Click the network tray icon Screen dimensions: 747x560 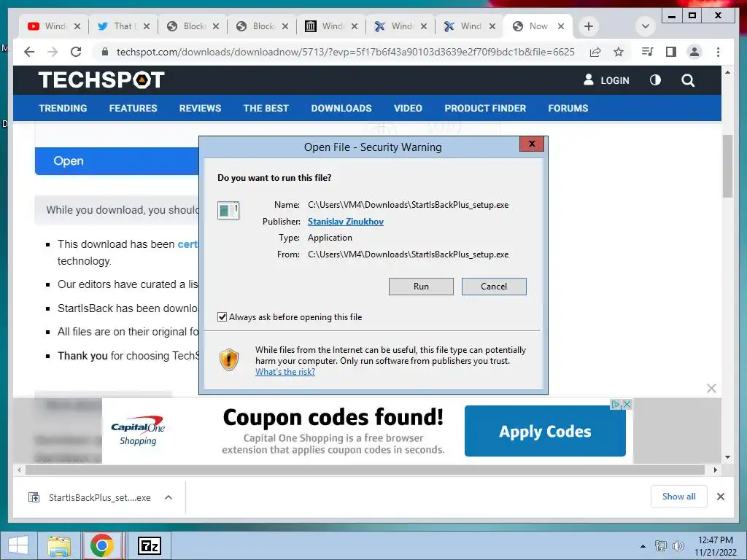(661, 545)
